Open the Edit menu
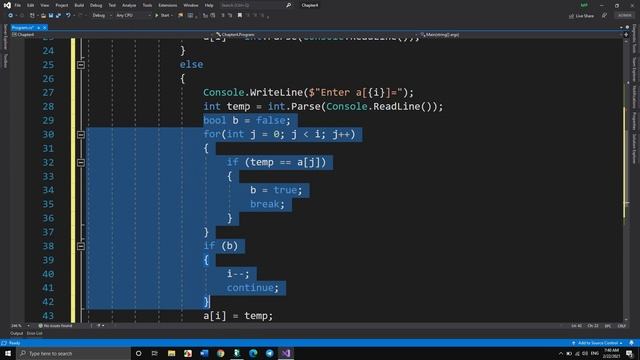This screenshot has height=360, width=640. pos(31,5)
